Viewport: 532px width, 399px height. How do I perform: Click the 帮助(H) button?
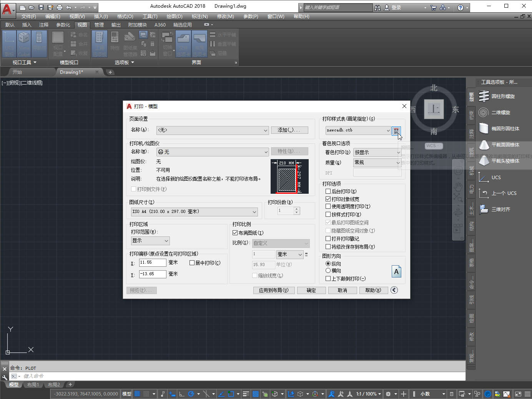373,290
